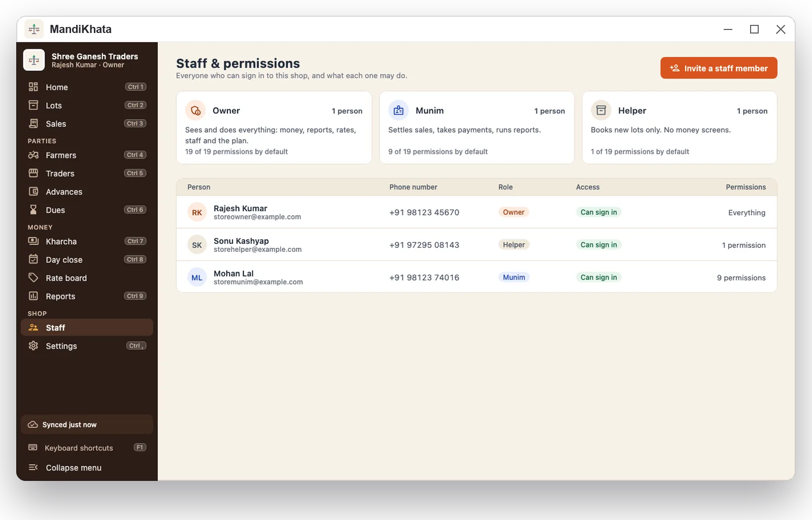
Task: Click the cloud sync status icon
Action: 33,425
